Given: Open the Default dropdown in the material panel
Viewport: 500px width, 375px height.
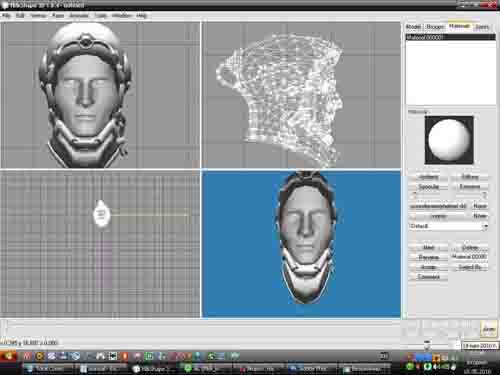Looking at the screenshot, I should pyautogui.click(x=449, y=226).
